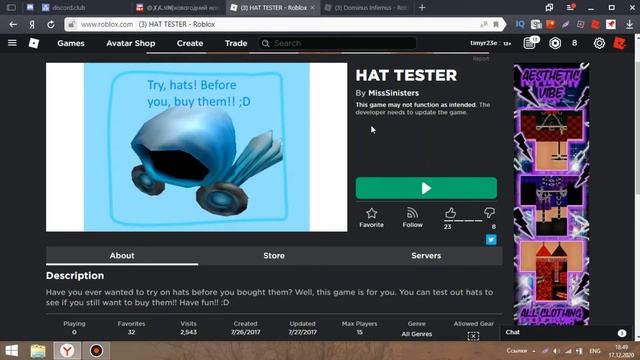Click the Updated date 7/27/2017

pyautogui.click(x=302, y=332)
